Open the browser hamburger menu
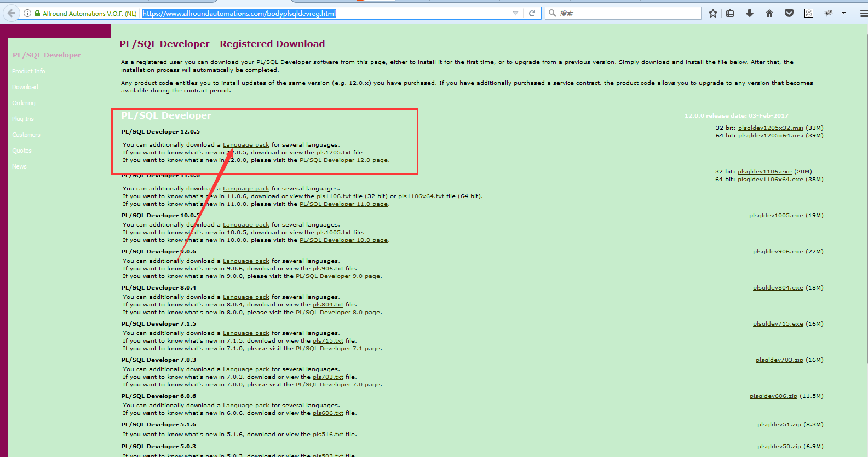 (x=864, y=13)
